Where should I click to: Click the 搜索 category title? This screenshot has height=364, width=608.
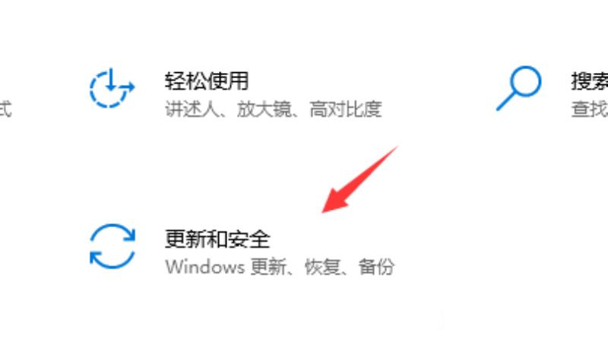click(x=590, y=81)
